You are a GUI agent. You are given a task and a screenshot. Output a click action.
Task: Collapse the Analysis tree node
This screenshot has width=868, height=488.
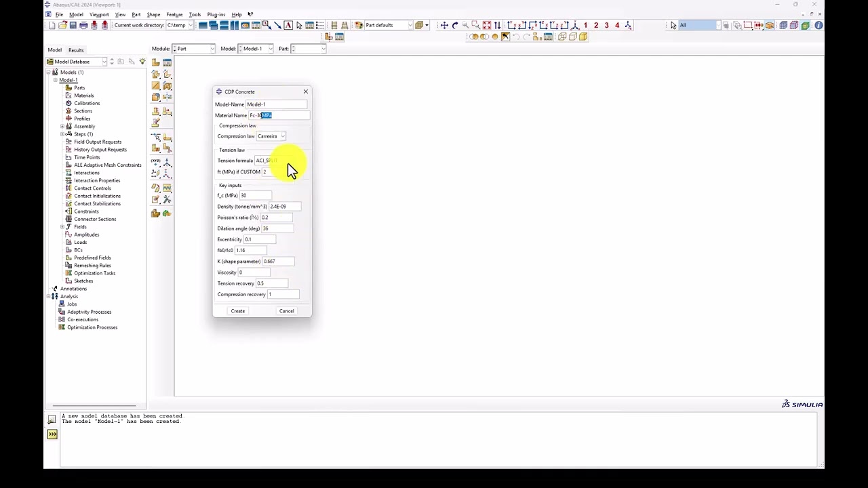pos(48,296)
